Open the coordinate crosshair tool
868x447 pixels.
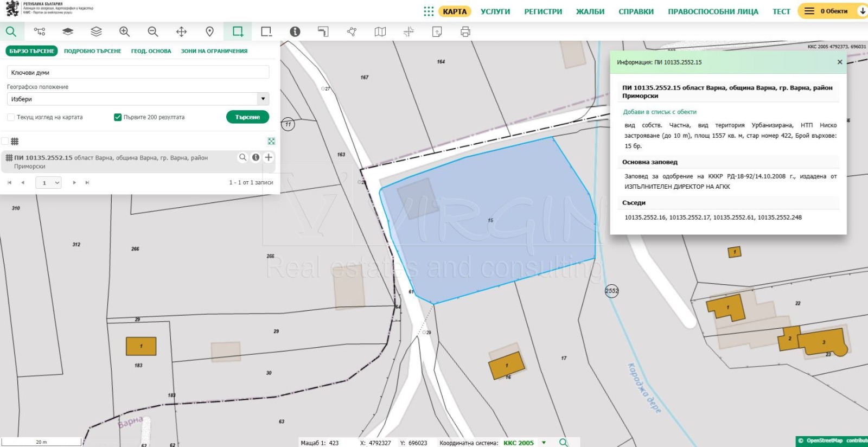409,31
